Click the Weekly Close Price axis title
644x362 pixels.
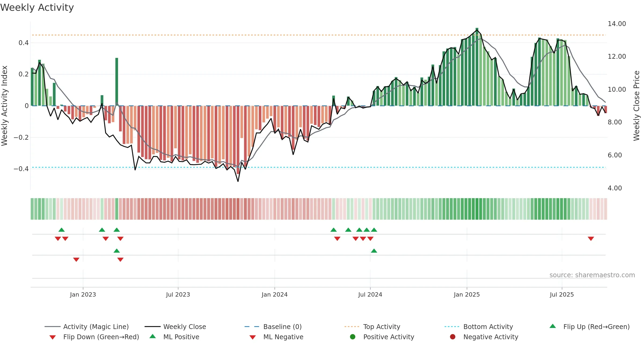pos(636,106)
